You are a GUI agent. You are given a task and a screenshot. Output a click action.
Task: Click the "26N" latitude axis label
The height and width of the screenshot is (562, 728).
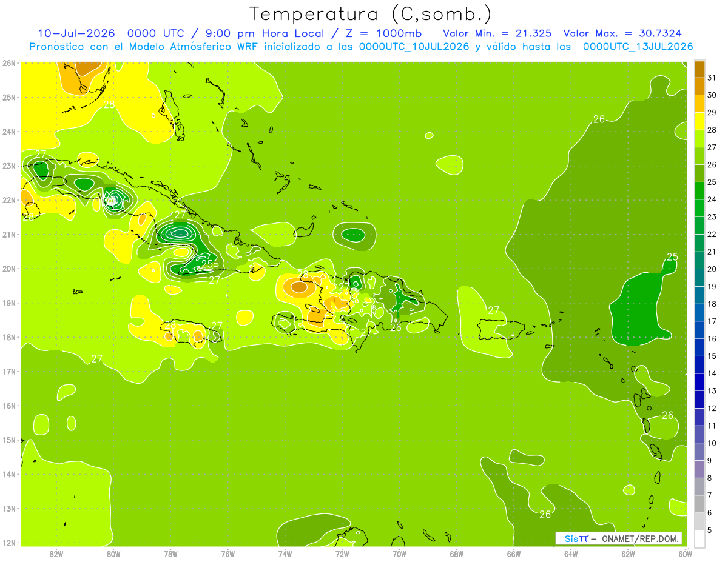[8, 62]
